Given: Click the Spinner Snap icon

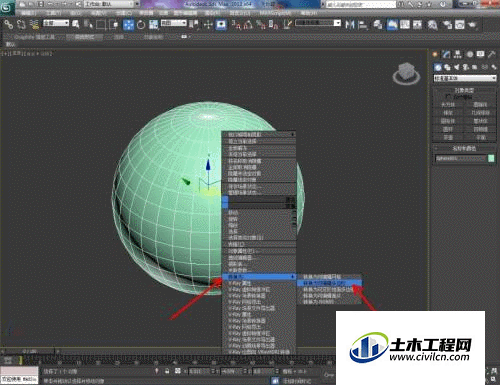Looking at the screenshot, I should (x=274, y=25).
